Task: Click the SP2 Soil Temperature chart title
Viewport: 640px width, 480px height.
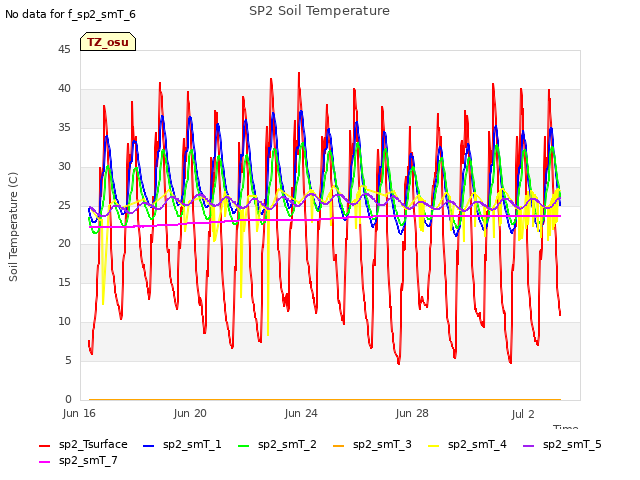Action: (x=319, y=11)
